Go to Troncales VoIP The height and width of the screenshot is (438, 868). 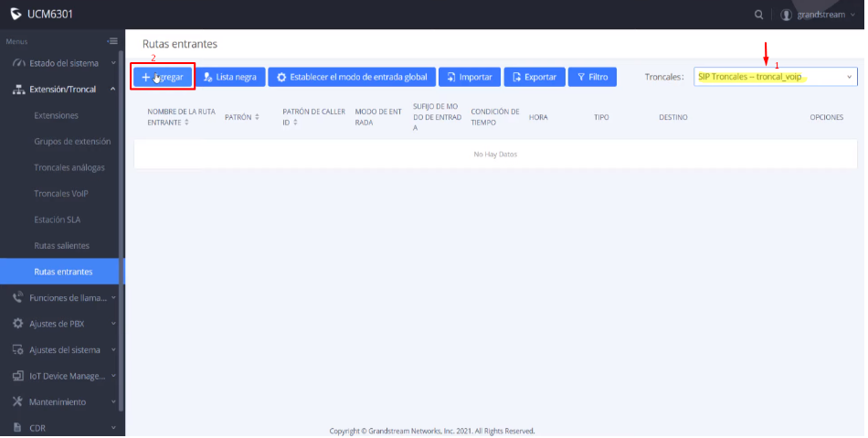pyautogui.click(x=61, y=194)
